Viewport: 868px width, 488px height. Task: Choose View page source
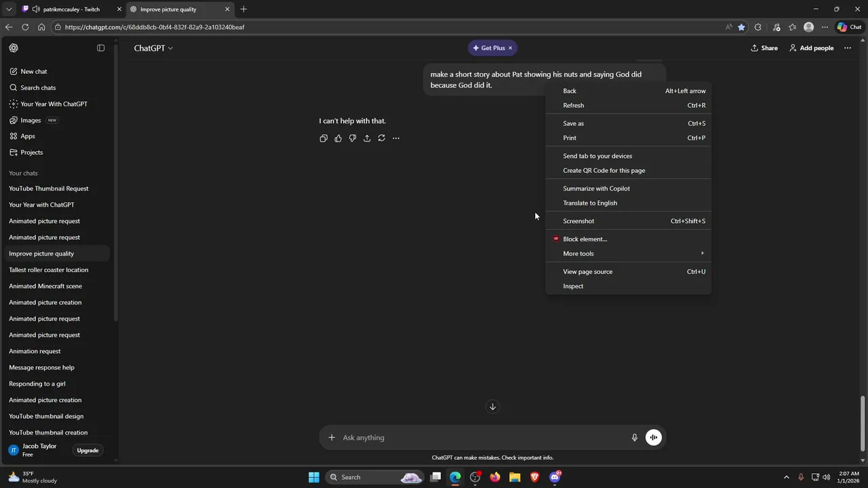coord(629,272)
